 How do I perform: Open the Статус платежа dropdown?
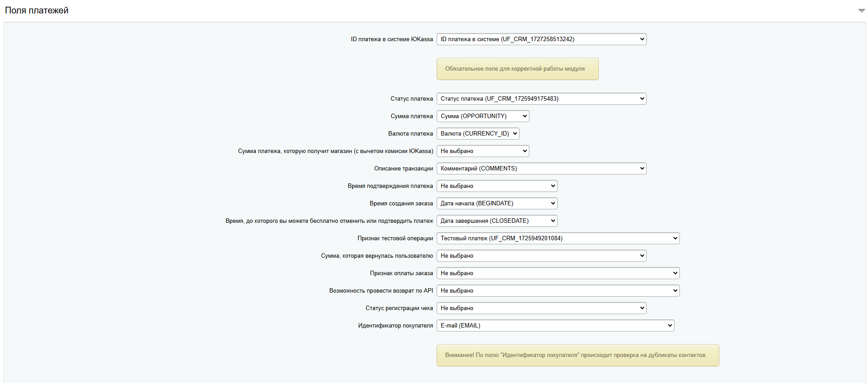tap(541, 99)
